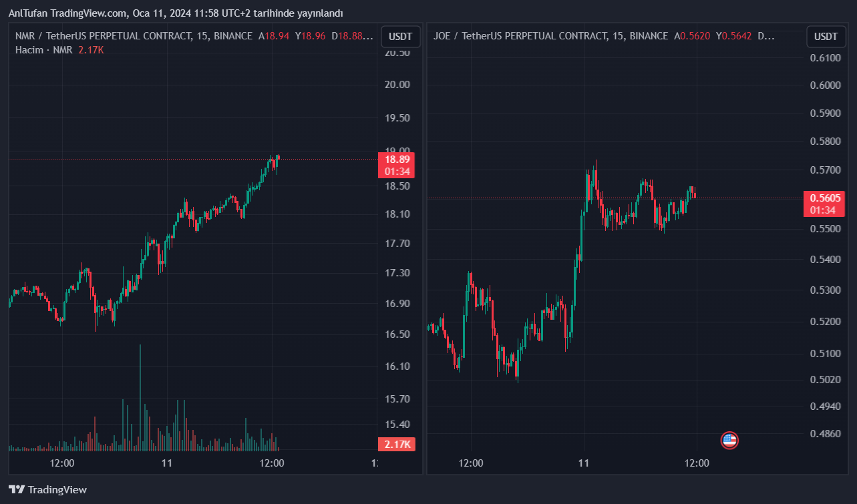Click the 16.50 price level on NMR axis
This screenshot has height=504, width=857.
(x=397, y=334)
